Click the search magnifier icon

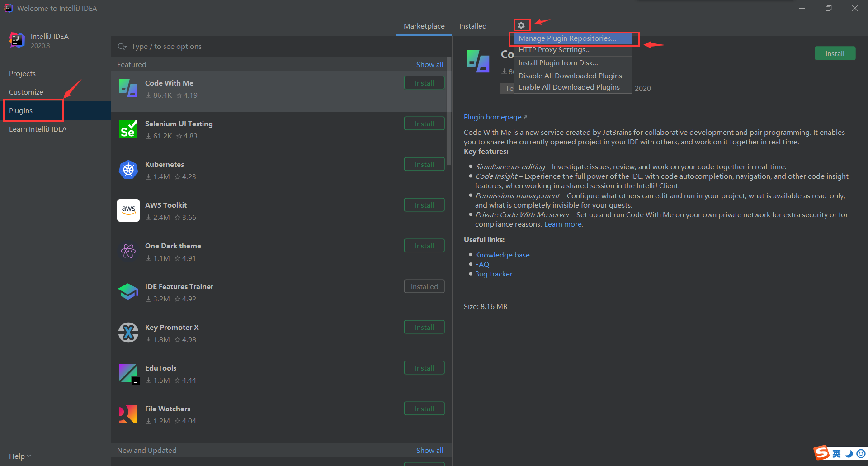pos(122,47)
